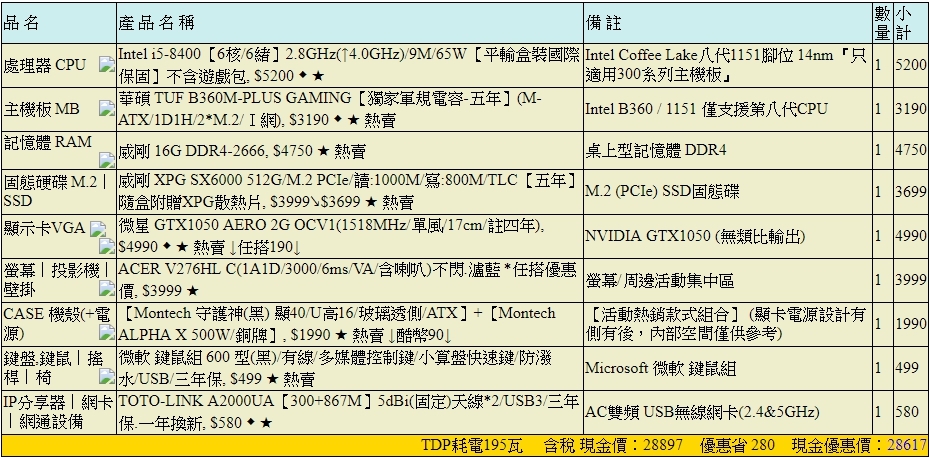This screenshot has width=929, height=459.
Task: Click the broken image icon under 記憶體 RAM
Action: pyautogui.click(x=107, y=159)
